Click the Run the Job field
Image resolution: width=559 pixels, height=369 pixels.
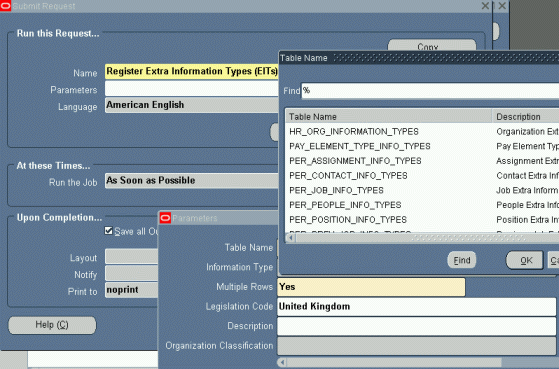pos(191,180)
